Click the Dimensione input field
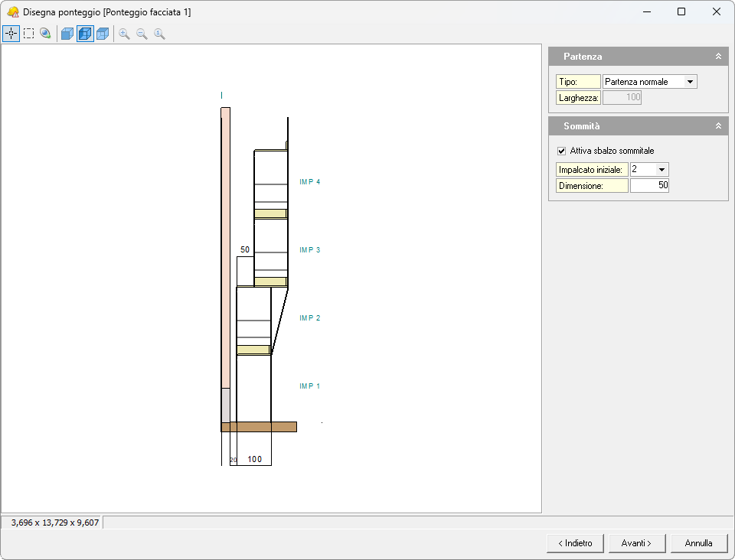 tap(649, 186)
